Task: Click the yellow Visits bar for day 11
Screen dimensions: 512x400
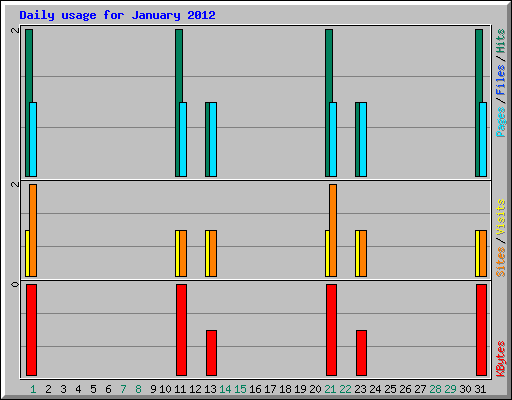Action: tap(177, 253)
